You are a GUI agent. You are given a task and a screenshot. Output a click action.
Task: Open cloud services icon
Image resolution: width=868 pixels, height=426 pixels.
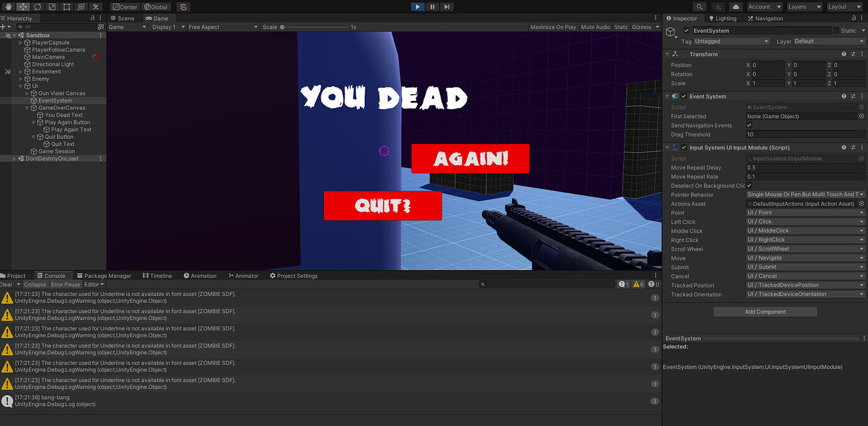point(735,6)
